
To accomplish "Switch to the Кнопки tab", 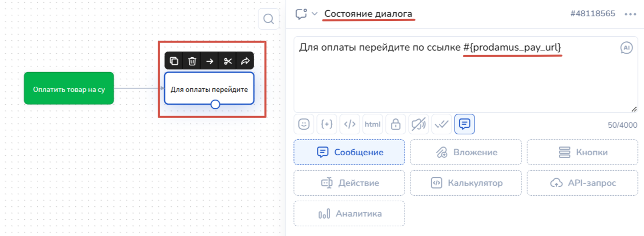I will pyautogui.click(x=582, y=152).
